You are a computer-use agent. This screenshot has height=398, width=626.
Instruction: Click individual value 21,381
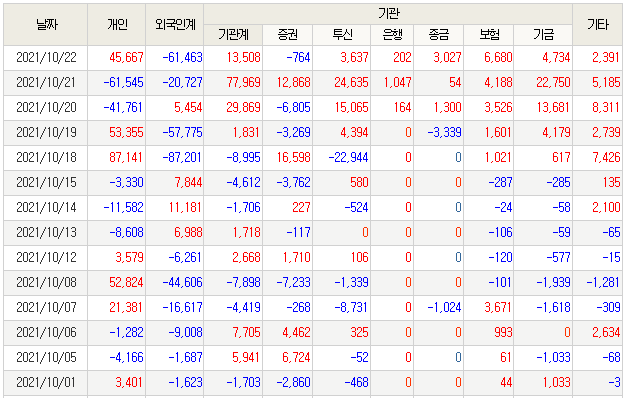click(x=126, y=307)
